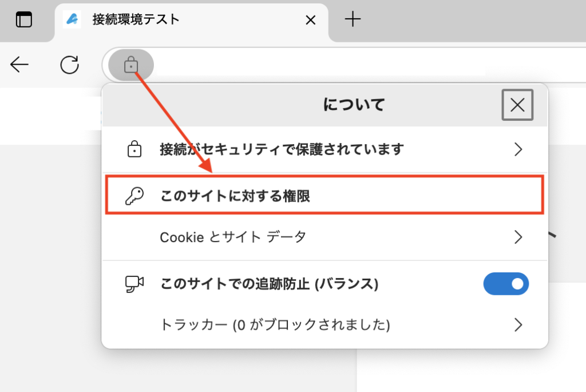The image size is (586, 392).
Task: Click the トラッカー (0 がブロックされました) text
Action: pos(275,325)
